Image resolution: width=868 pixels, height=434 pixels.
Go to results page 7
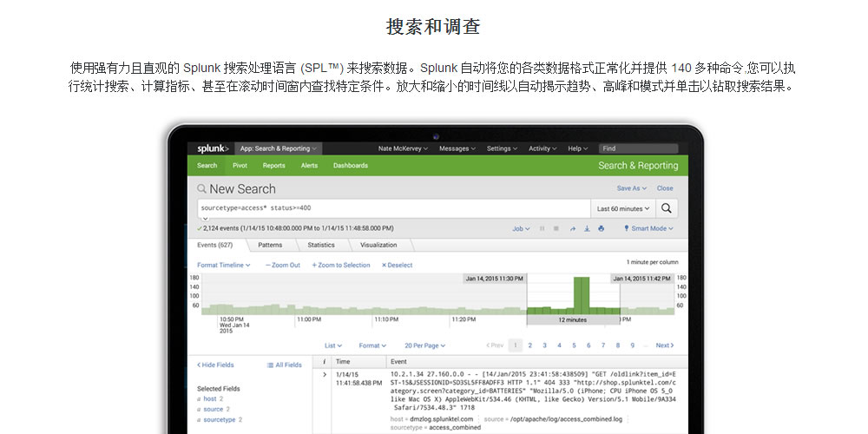pos(603,345)
